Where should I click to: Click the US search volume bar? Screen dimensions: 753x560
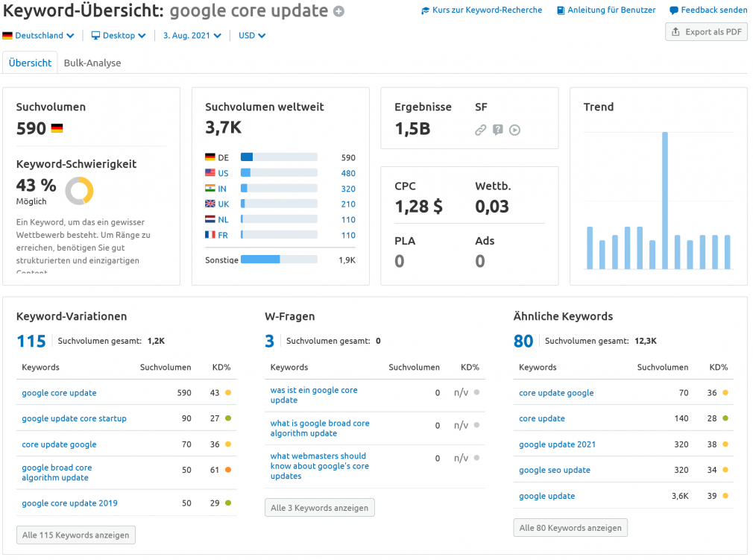point(279,173)
